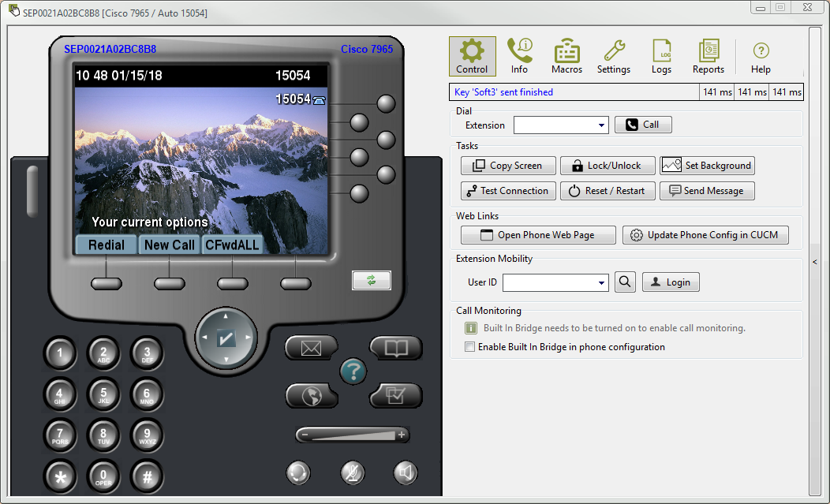Expand the Extension dropdown arrow
Image resolution: width=830 pixels, height=504 pixels.
pos(601,125)
